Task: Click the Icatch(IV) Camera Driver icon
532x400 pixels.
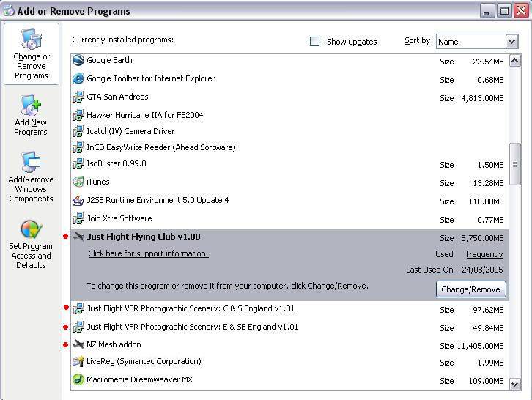Action: [78, 131]
